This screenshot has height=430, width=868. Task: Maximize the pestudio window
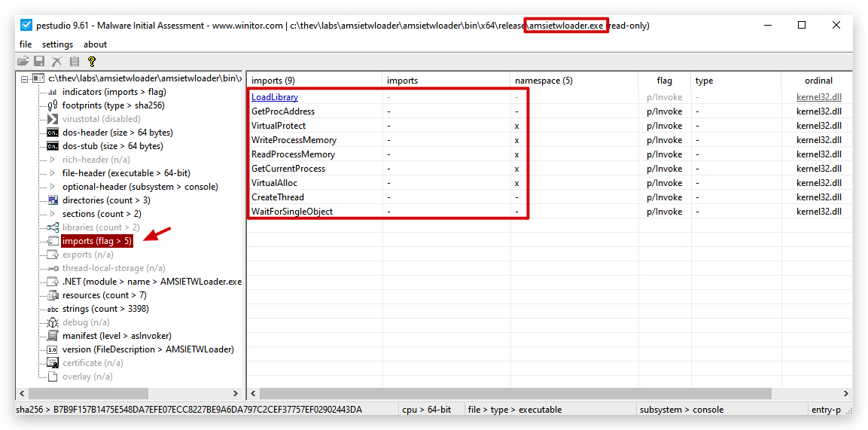(x=802, y=25)
